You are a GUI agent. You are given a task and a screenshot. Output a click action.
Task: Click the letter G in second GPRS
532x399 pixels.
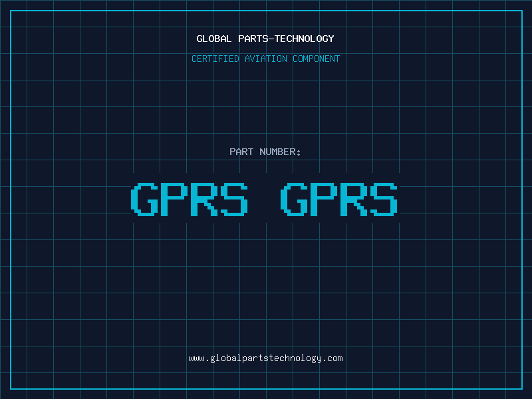click(294, 199)
